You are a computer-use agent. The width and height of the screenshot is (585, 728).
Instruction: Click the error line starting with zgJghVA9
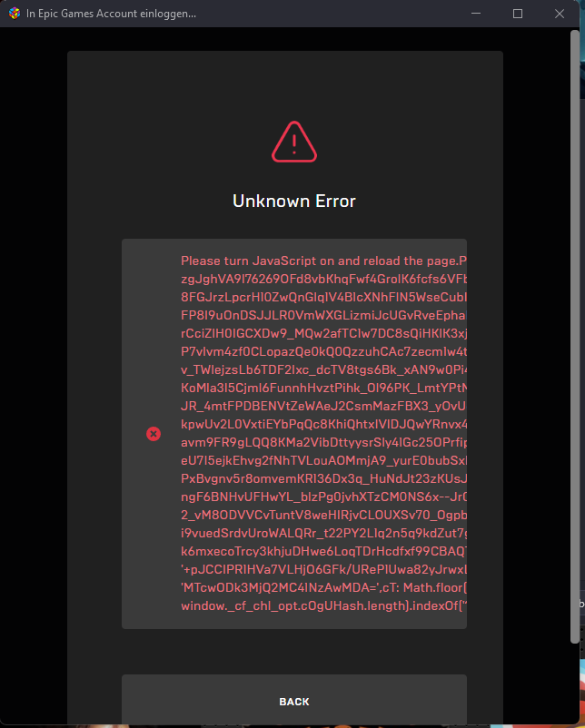(x=324, y=279)
